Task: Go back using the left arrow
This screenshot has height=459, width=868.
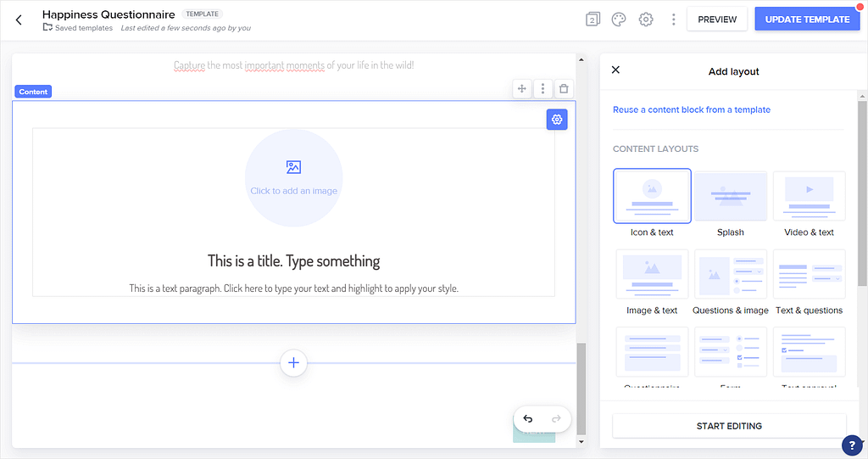Action: (19, 20)
